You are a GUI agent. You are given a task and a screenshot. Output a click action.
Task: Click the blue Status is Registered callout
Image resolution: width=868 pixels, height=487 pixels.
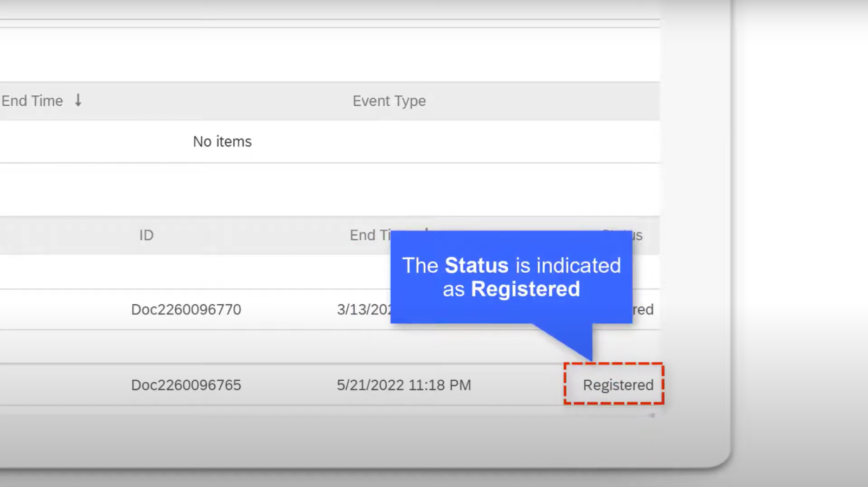(x=511, y=304)
